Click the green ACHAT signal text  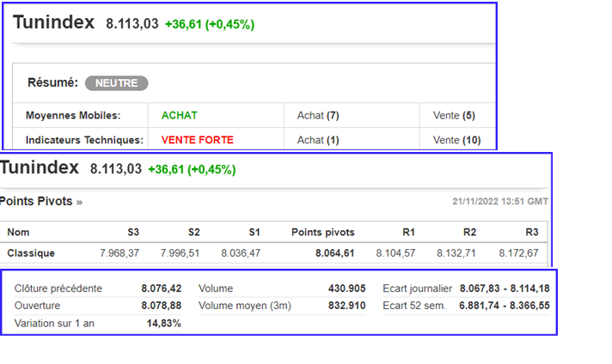tap(180, 115)
